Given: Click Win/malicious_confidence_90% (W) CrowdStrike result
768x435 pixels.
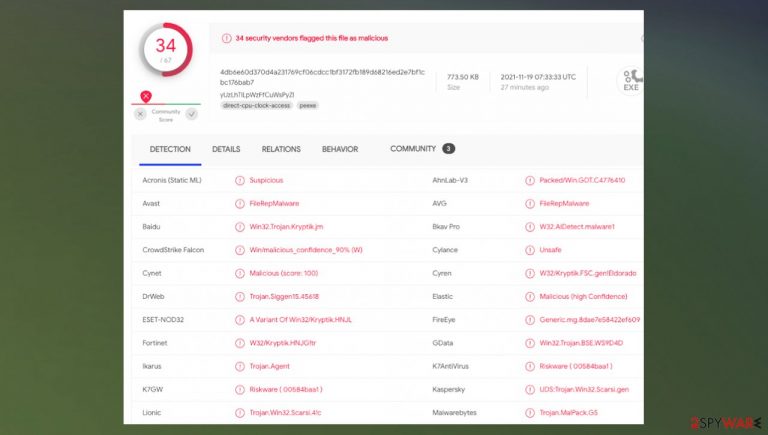Looking at the screenshot, I should tap(306, 250).
